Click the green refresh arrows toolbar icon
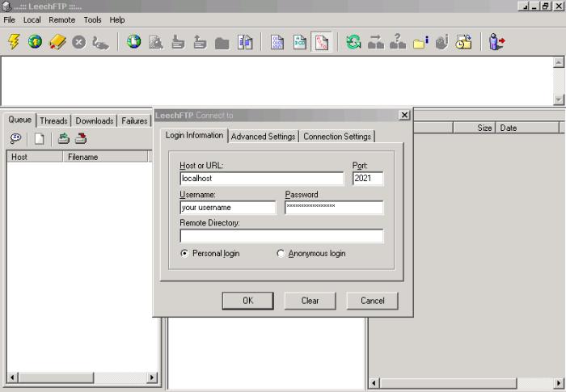This screenshot has width=566, height=392. click(353, 42)
